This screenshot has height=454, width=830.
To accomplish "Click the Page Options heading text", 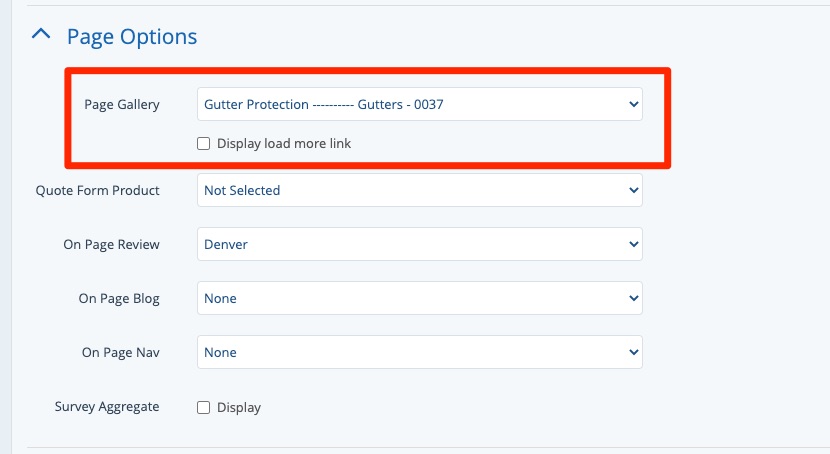I will (x=132, y=36).
